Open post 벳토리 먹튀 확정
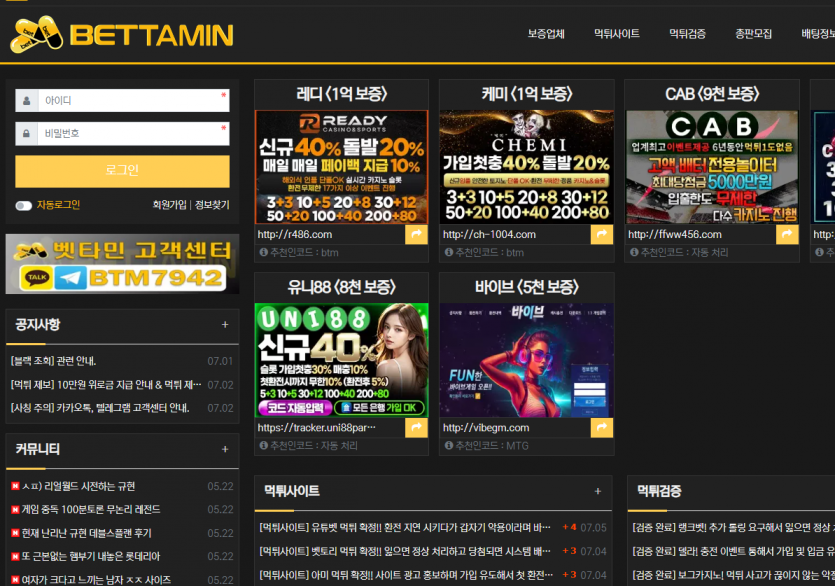 point(405,551)
